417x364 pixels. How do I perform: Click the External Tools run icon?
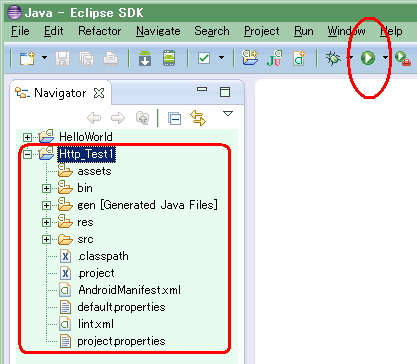click(403, 58)
